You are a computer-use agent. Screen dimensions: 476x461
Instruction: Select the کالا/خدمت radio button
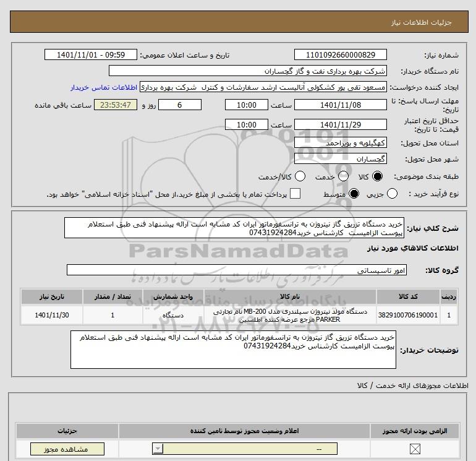(x=300, y=176)
